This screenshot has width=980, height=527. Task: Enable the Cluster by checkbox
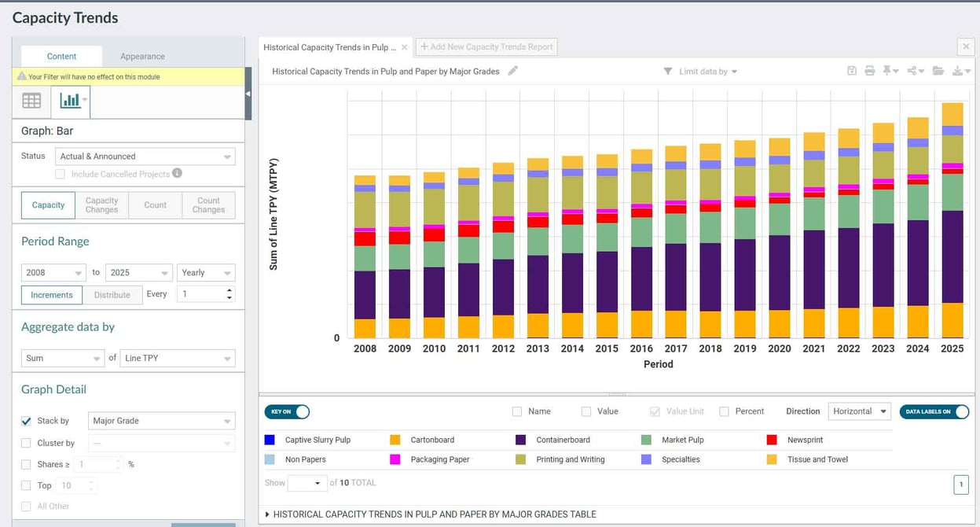pos(27,443)
